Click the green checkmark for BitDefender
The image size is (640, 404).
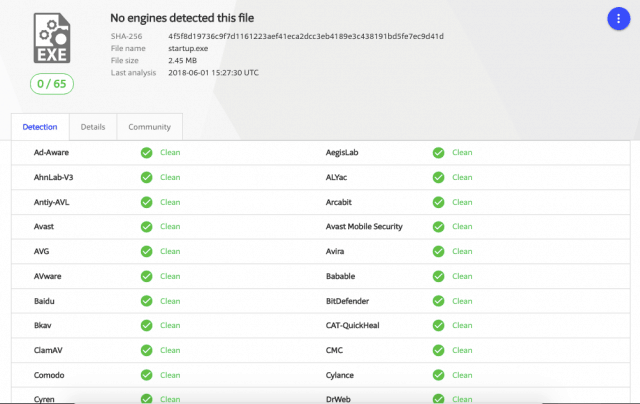[x=438, y=301]
